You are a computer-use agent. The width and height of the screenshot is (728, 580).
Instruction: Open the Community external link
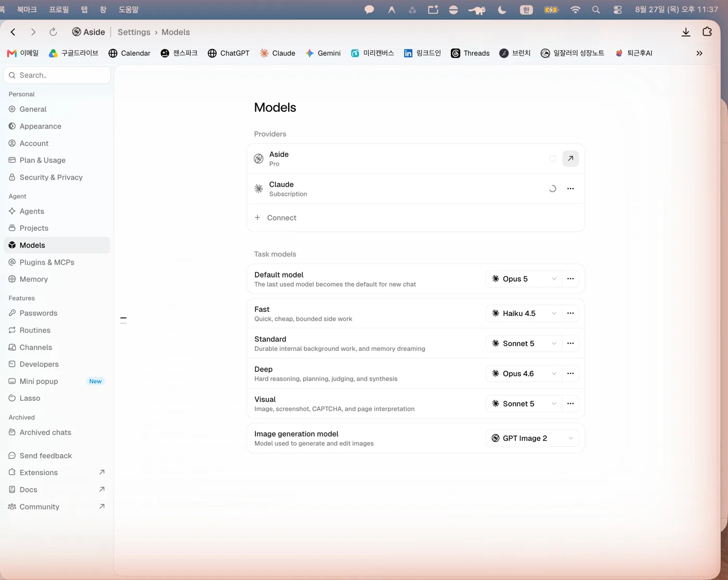tap(57, 507)
